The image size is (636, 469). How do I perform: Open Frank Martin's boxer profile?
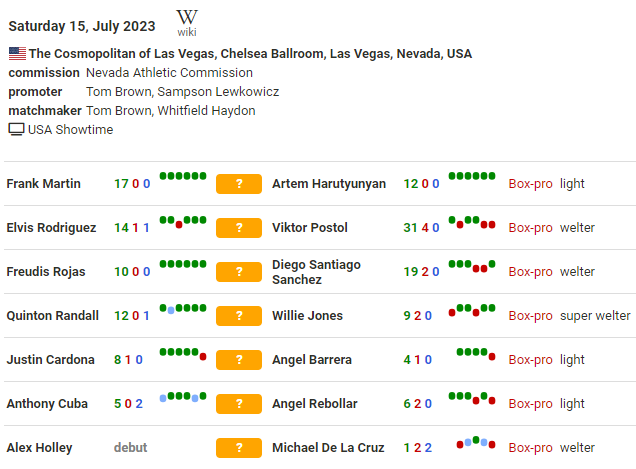click(44, 184)
